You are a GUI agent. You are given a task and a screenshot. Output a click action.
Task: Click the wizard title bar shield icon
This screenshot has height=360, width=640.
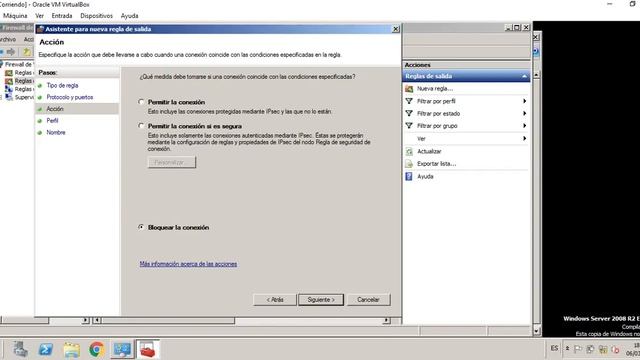pos(40,29)
